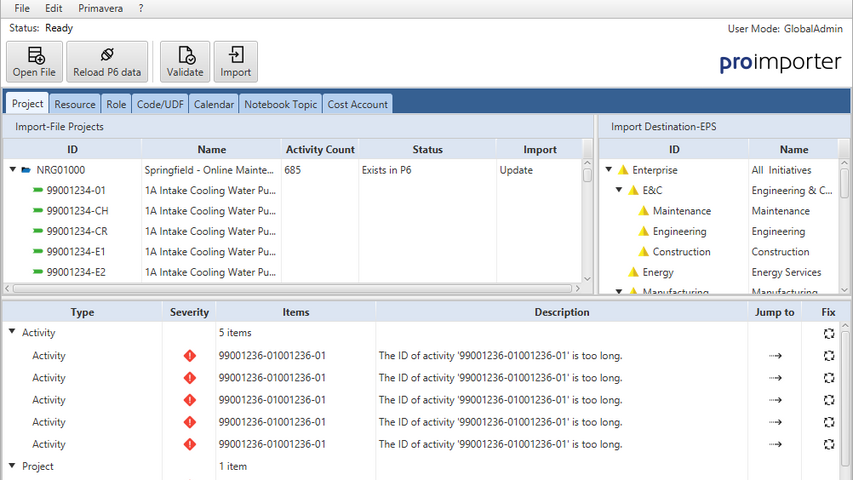Image resolution: width=853 pixels, height=480 pixels.
Task: Switch to the Cost Account tab
Action: point(357,104)
